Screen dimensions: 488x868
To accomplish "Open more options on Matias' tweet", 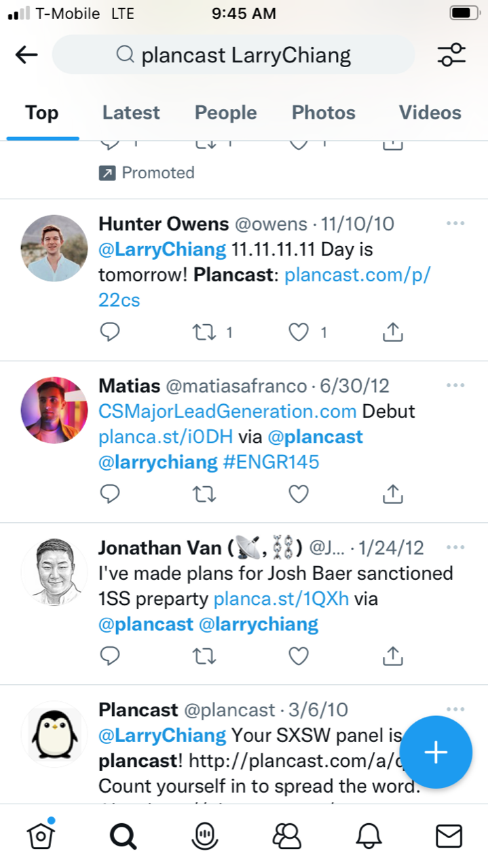I will pos(455,386).
